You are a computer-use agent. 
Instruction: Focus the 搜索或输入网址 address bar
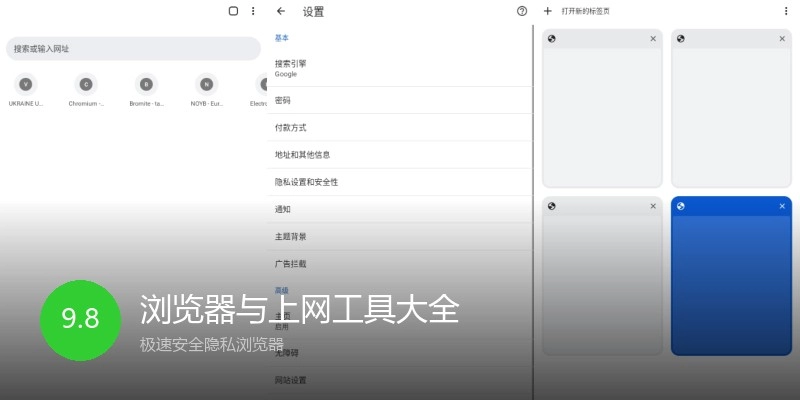tap(133, 48)
